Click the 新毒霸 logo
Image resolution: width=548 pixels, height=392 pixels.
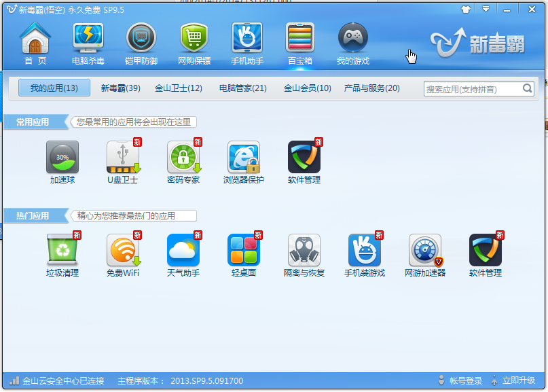477,43
